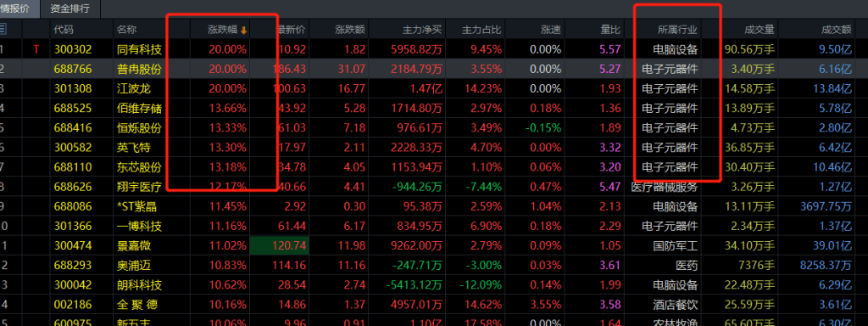
Task: Select stock code 688766
Action: tap(73, 70)
